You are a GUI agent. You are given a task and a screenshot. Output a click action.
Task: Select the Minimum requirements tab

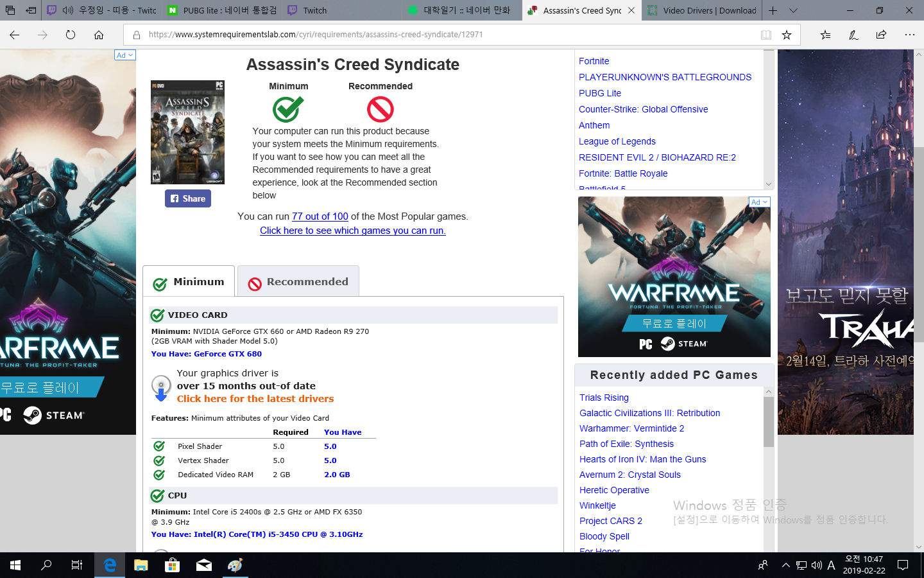[x=189, y=281]
